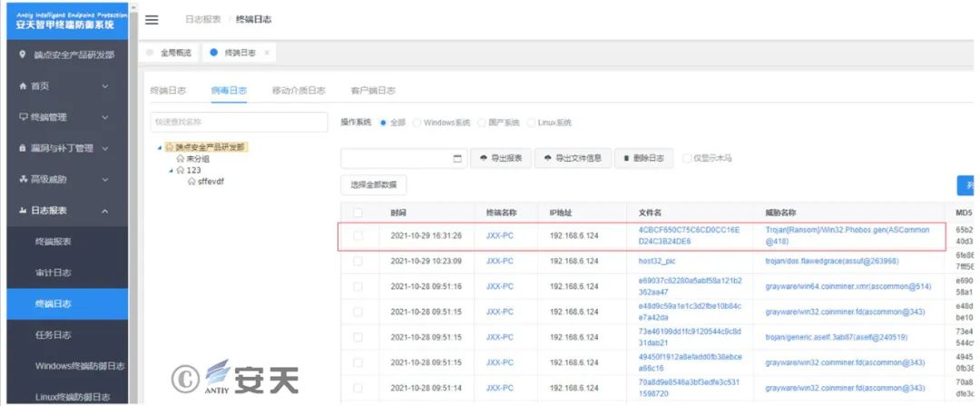
Task: Open the trojan/generic.aself.3ab87 threat link
Action: point(837,337)
